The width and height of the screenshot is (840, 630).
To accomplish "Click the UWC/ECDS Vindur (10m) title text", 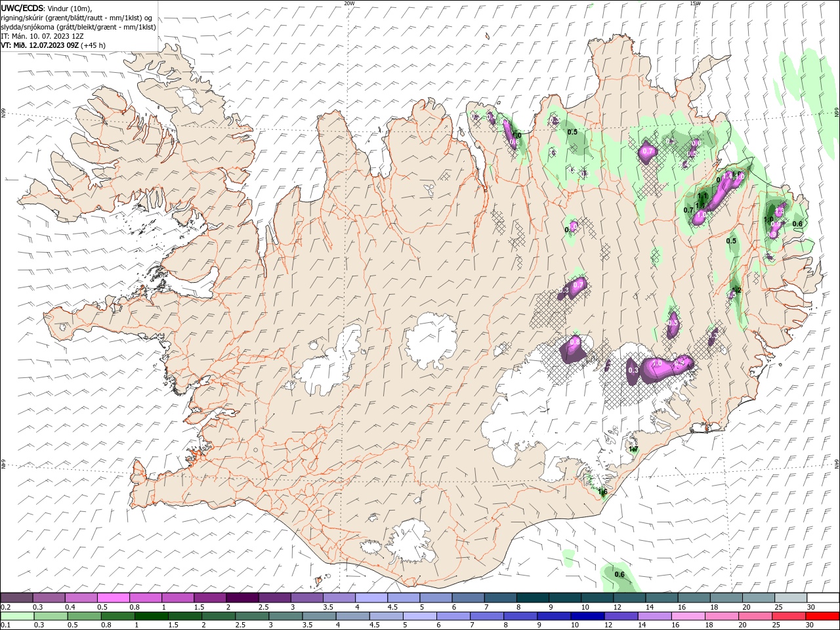I will point(47,8).
